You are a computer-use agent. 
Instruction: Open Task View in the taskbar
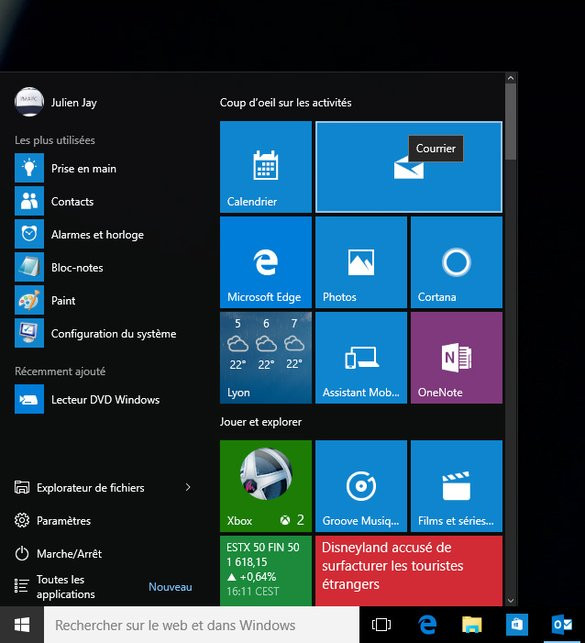point(381,625)
